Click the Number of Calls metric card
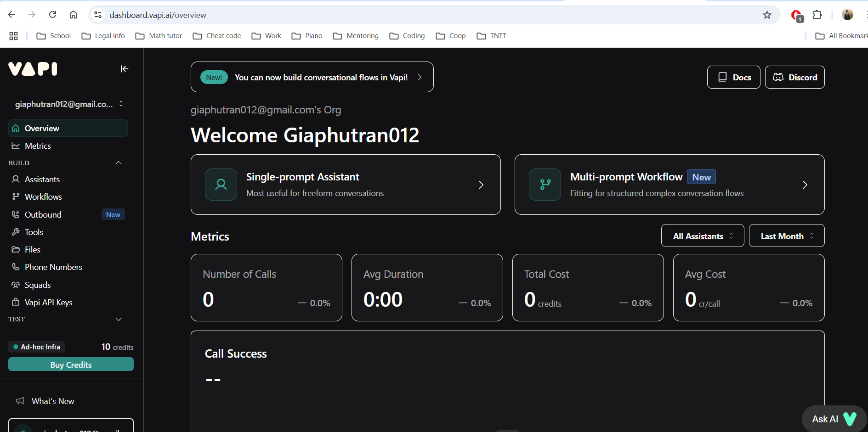Screen dimensions: 868x432 point(267,287)
